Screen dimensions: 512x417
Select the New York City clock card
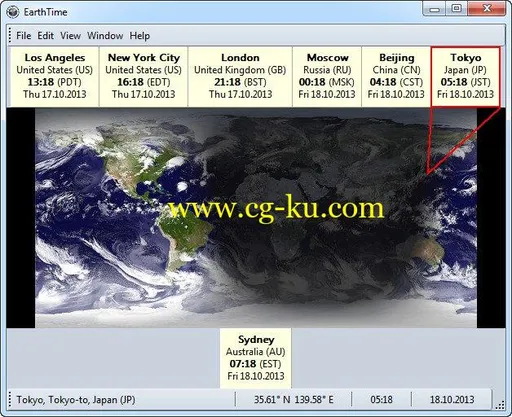pos(144,77)
